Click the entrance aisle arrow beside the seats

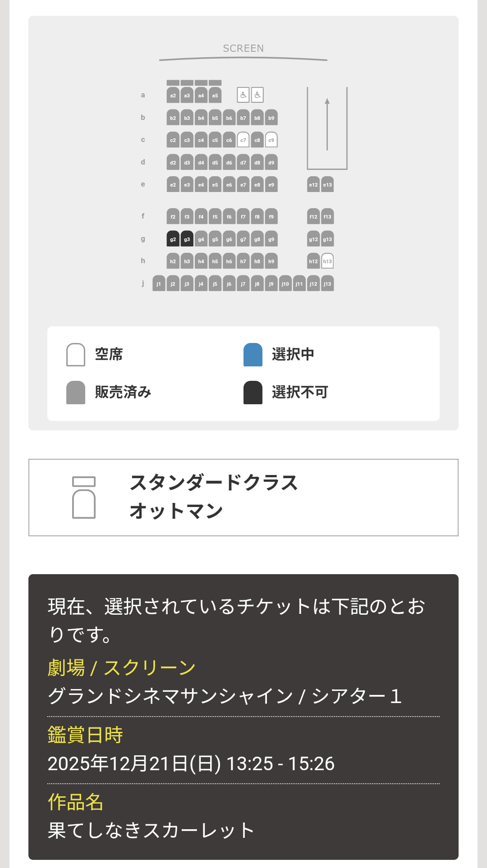coord(327,125)
